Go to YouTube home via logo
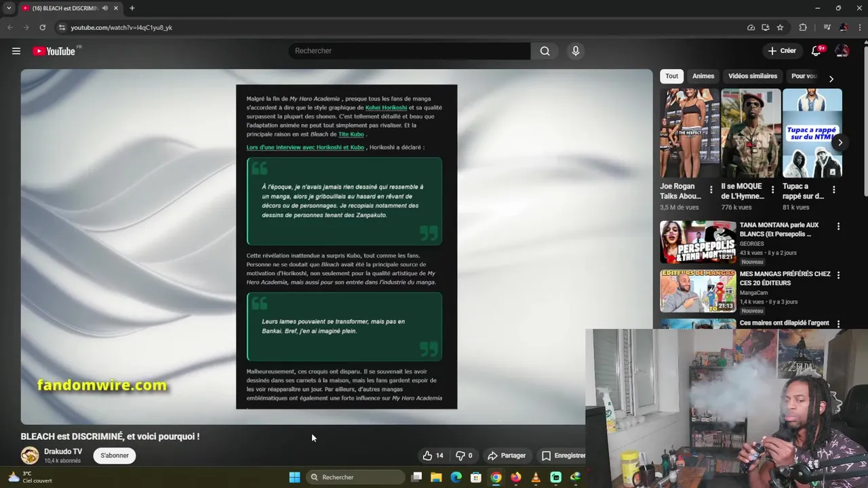This screenshot has height=488, width=868. [x=54, y=51]
